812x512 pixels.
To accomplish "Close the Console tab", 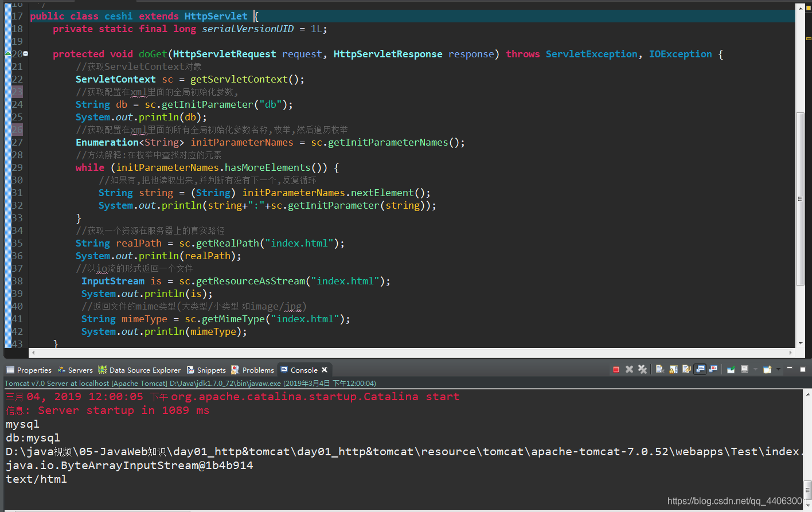I will (x=325, y=370).
